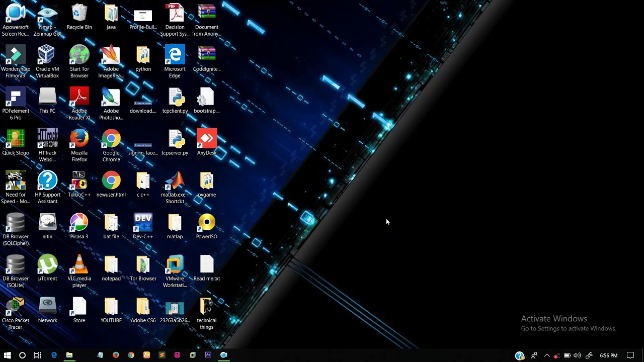644x362 pixels.
Task: Select the CodeIgnite... archive file
Action: point(207,59)
